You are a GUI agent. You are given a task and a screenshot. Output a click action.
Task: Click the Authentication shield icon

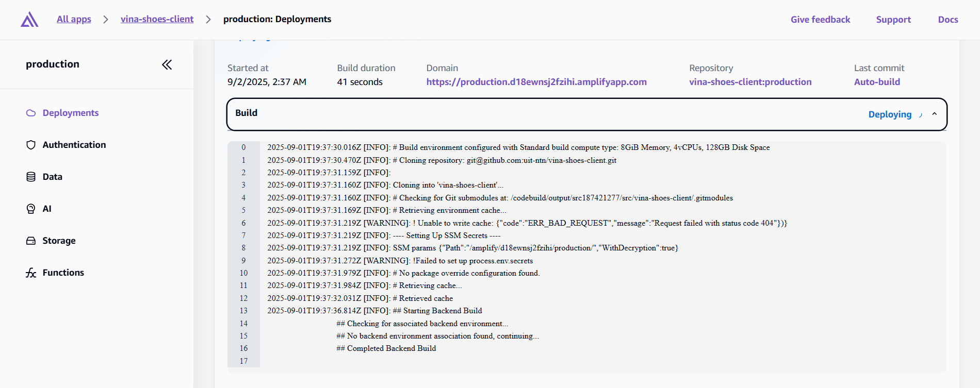(31, 145)
